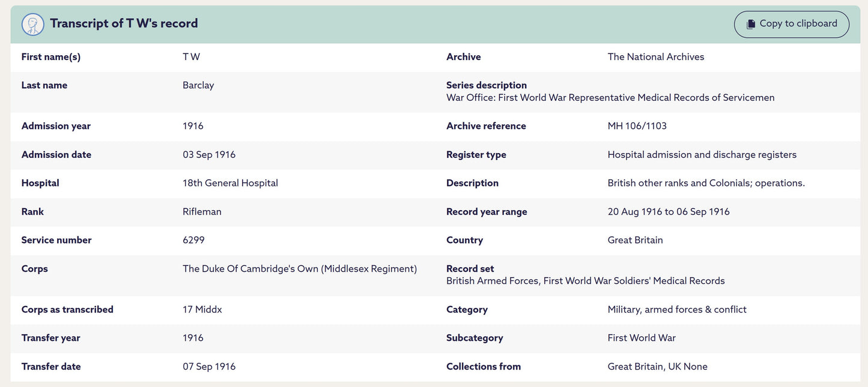Click the '17 Middx' transcribed corps value
Viewport: 868px width, 387px height.
pos(202,310)
